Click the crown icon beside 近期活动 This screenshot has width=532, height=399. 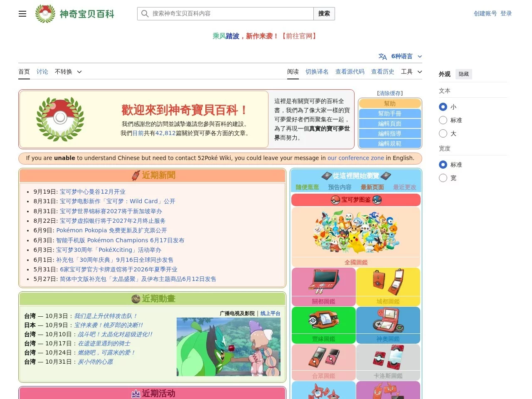point(136,394)
